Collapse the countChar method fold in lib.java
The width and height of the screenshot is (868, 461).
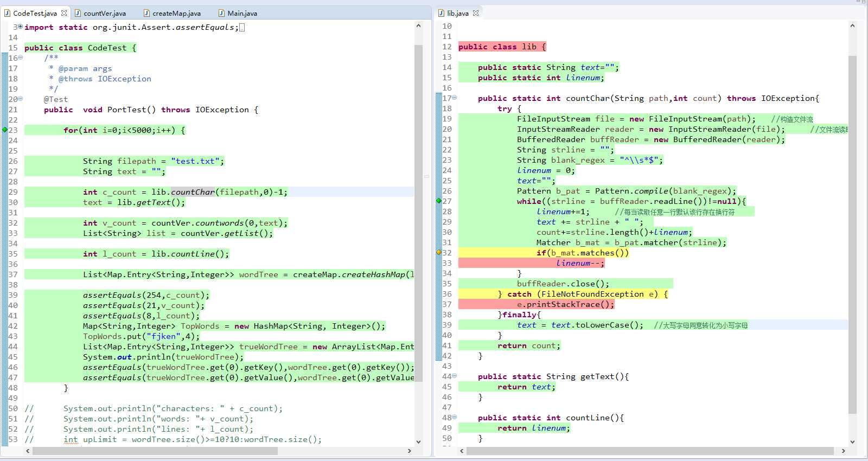(x=454, y=98)
